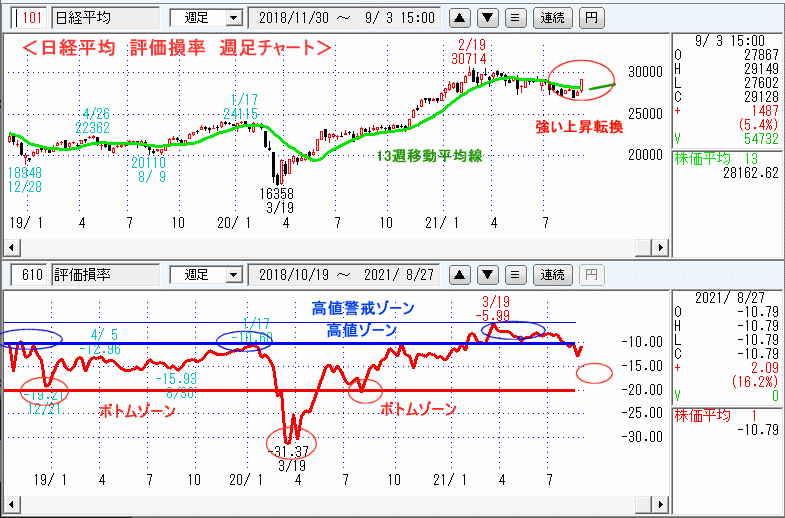
Task: Click 高値警戒ゾーン label
Action: (363, 308)
